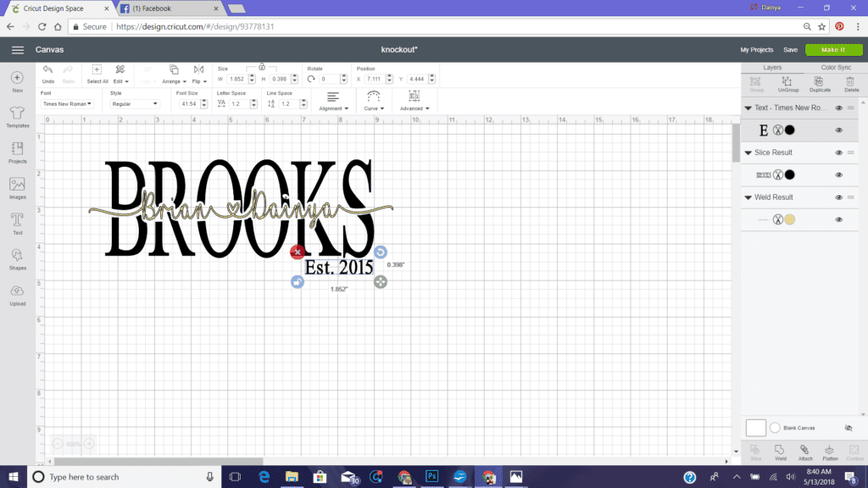Click red delete handle on Est. 2015
The image size is (868, 488).
point(298,252)
